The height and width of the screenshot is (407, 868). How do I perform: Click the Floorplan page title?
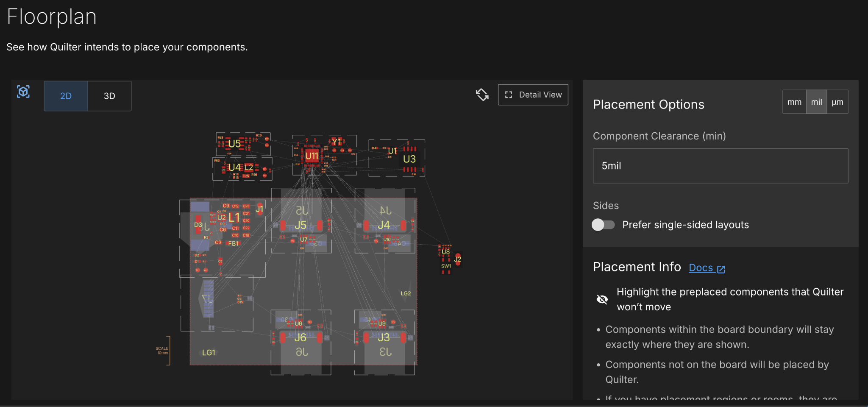52,17
